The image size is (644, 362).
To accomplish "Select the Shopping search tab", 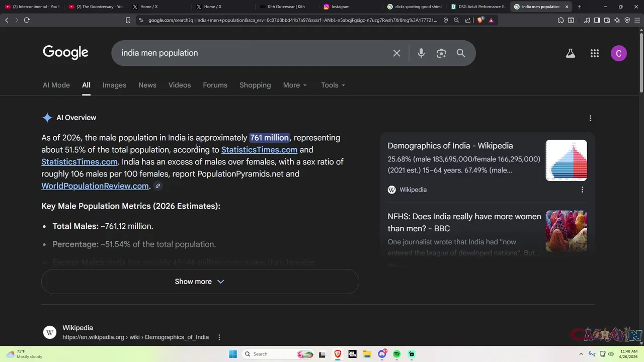I will (x=255, y=85).
